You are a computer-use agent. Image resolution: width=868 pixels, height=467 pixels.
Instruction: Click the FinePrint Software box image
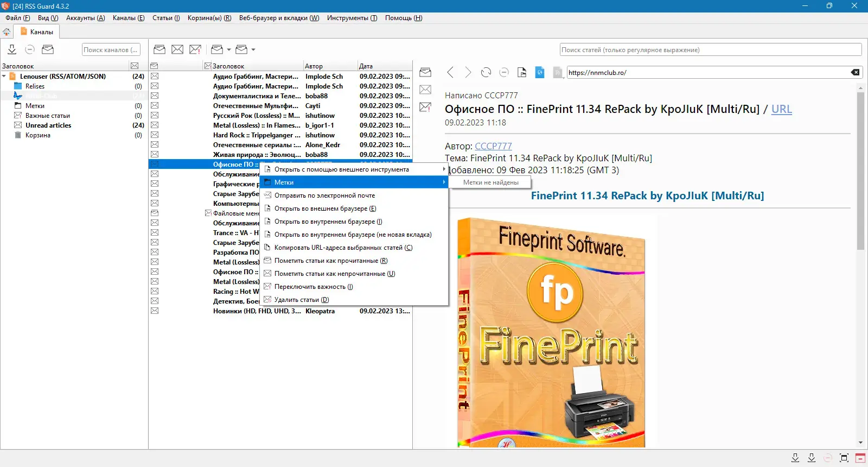551,332
